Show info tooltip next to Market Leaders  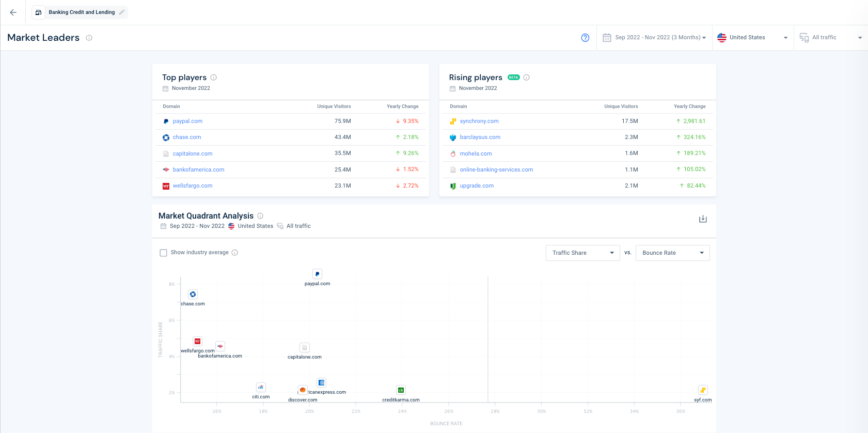(89, 38)
